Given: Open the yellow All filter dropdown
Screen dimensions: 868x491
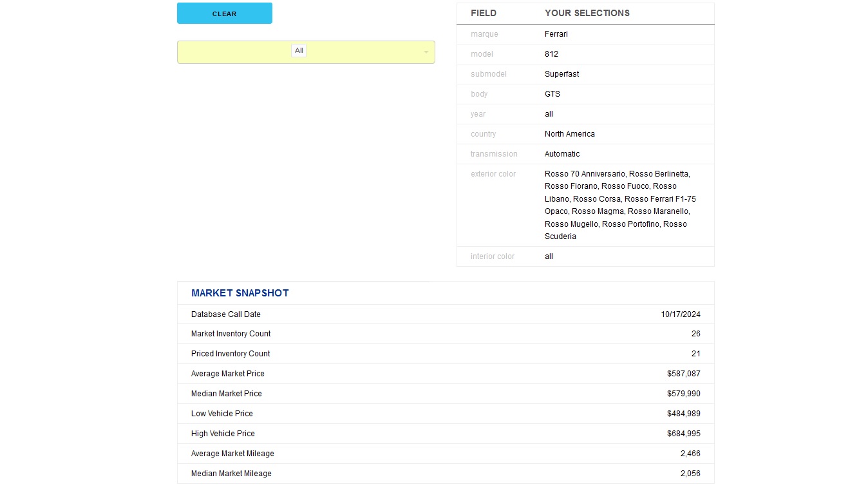Looking at the screenshot, I should [361, 52].
